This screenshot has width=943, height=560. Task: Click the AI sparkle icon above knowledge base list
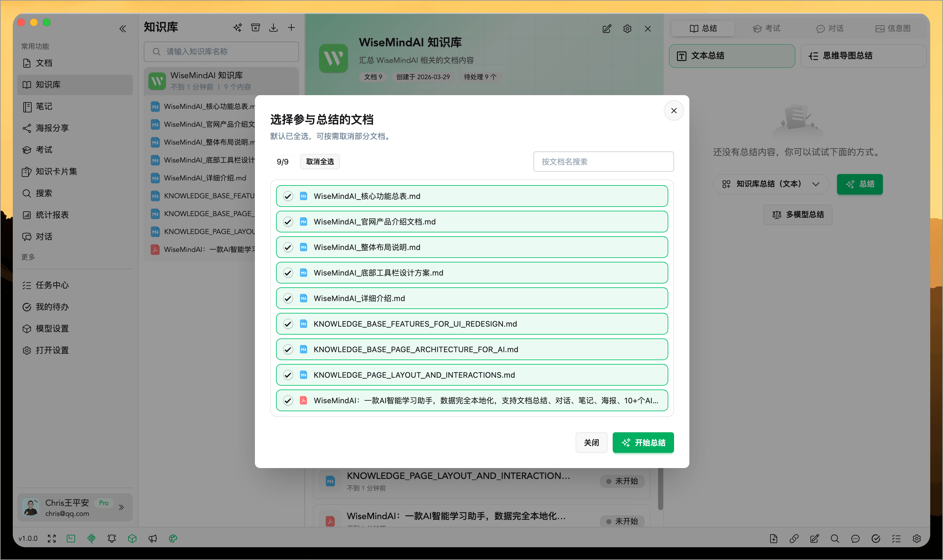point(237,27)
